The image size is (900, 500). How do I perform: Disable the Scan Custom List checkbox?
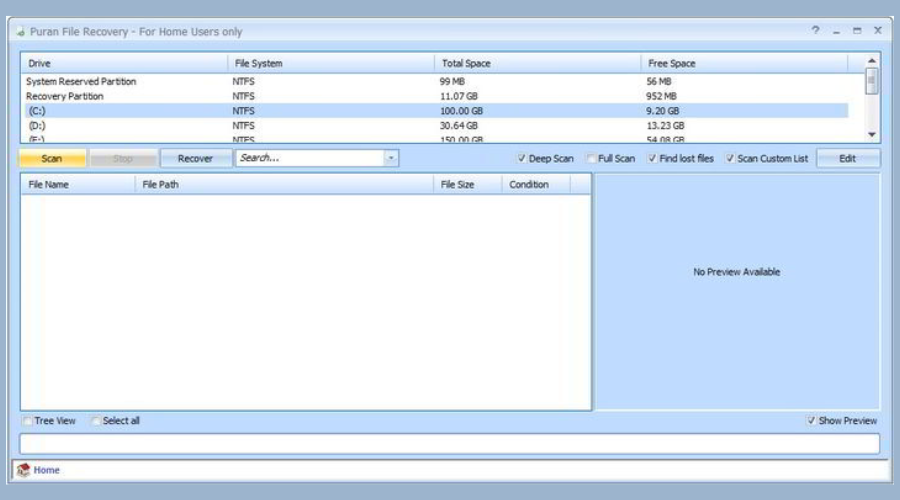pos(731,159)
